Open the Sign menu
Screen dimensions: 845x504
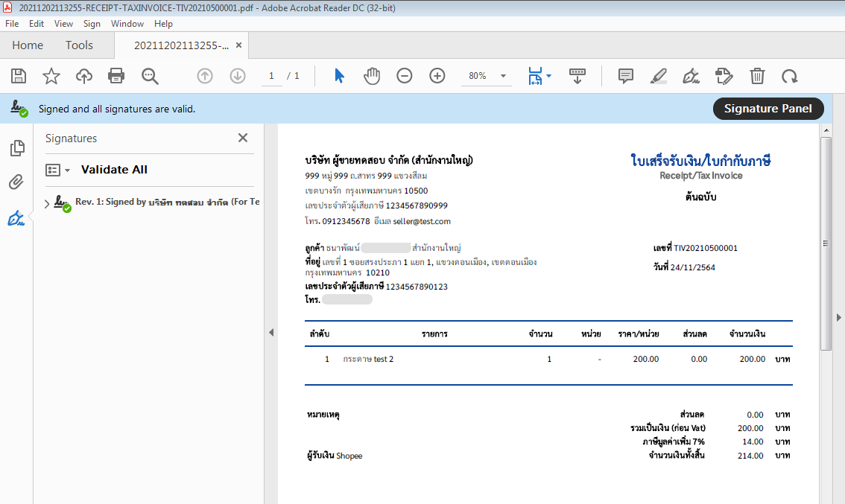(x=92, y=24)
